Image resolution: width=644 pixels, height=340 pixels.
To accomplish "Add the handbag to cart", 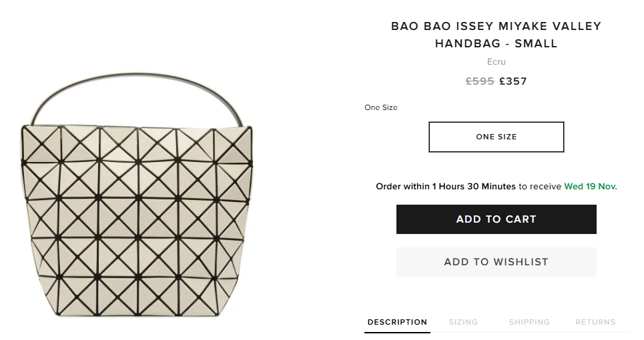I will point(496,219).
